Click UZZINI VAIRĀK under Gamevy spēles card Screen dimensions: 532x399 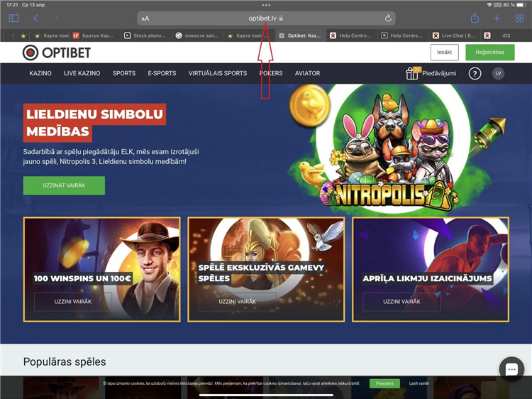tap(237, 302)
